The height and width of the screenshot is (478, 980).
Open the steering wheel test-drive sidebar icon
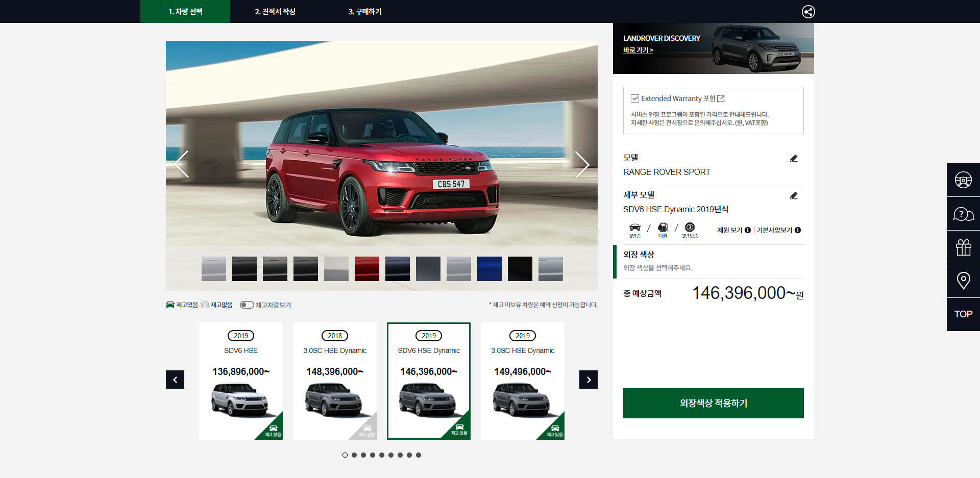pyautogui.click(x=963, y=180)
